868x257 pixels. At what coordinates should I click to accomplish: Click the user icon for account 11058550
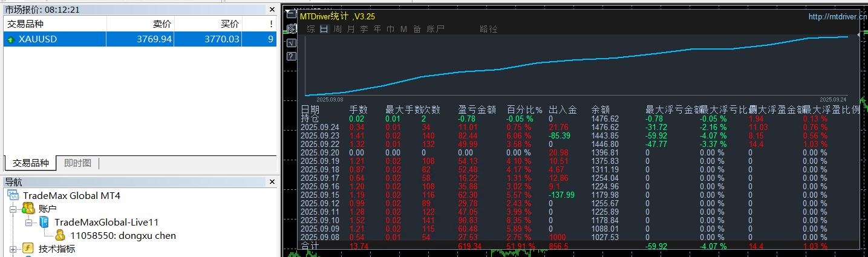[60, 235]
